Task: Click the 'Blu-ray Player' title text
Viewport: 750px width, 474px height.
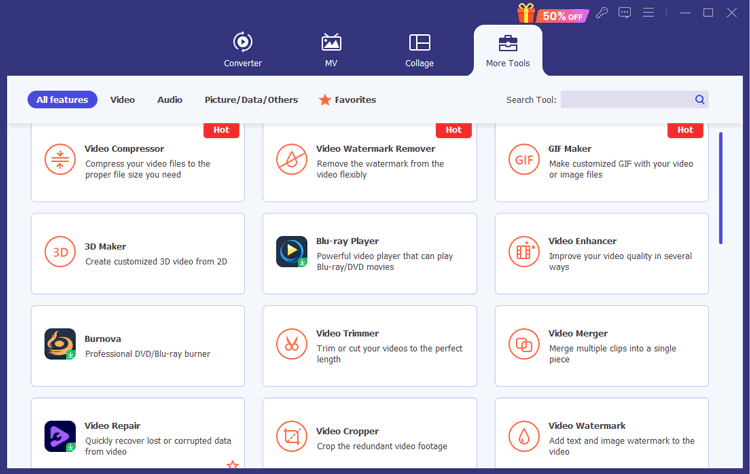Action: 347,241
